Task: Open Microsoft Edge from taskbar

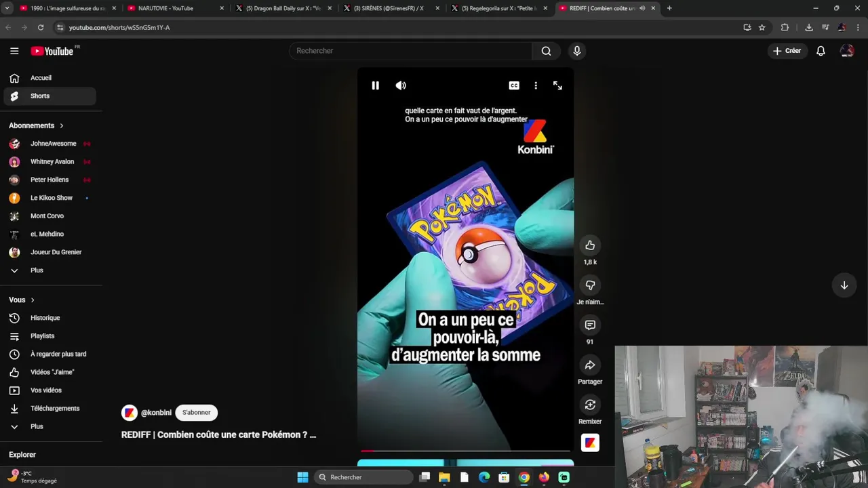Action: pos(484,477)
